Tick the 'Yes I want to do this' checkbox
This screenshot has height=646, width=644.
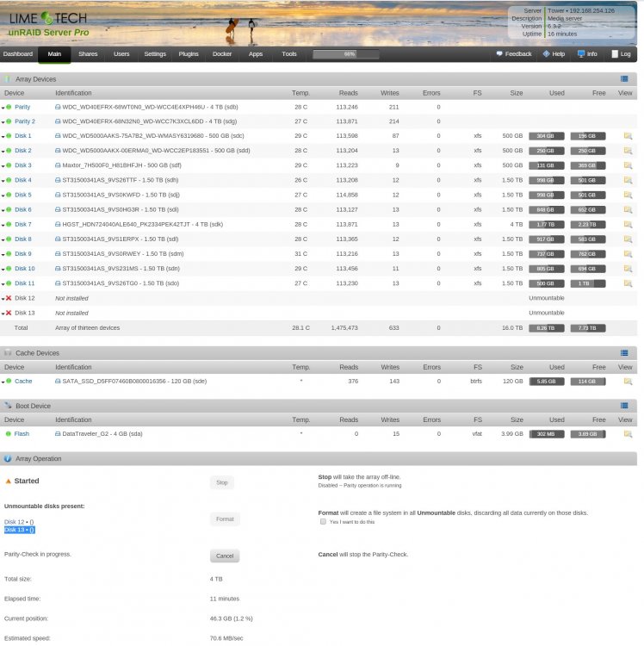pos(323,522)
